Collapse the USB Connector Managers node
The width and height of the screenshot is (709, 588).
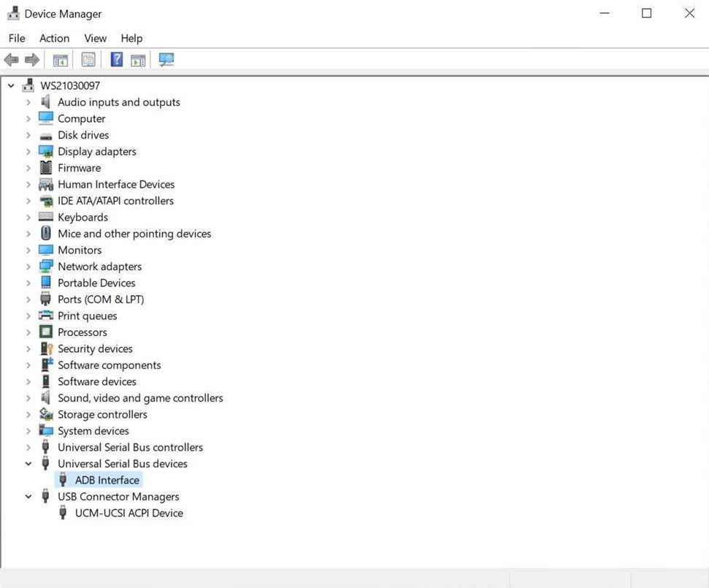pyautogui.click(x=28, y=497)
